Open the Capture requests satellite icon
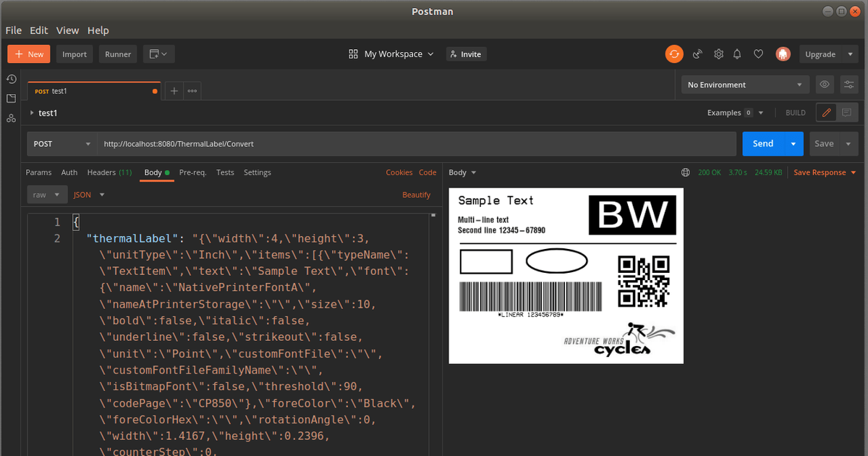This screenshot has width=868, height=456. [697, 54]
